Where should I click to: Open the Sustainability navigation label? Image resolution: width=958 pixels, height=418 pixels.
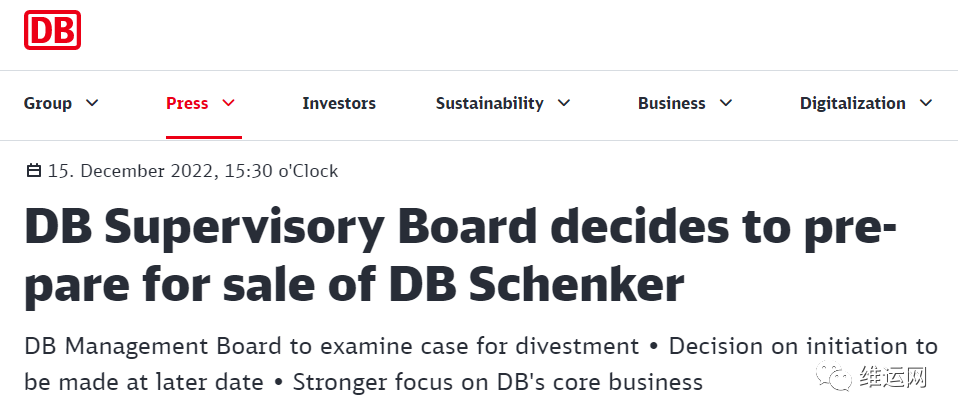point(490,103)
